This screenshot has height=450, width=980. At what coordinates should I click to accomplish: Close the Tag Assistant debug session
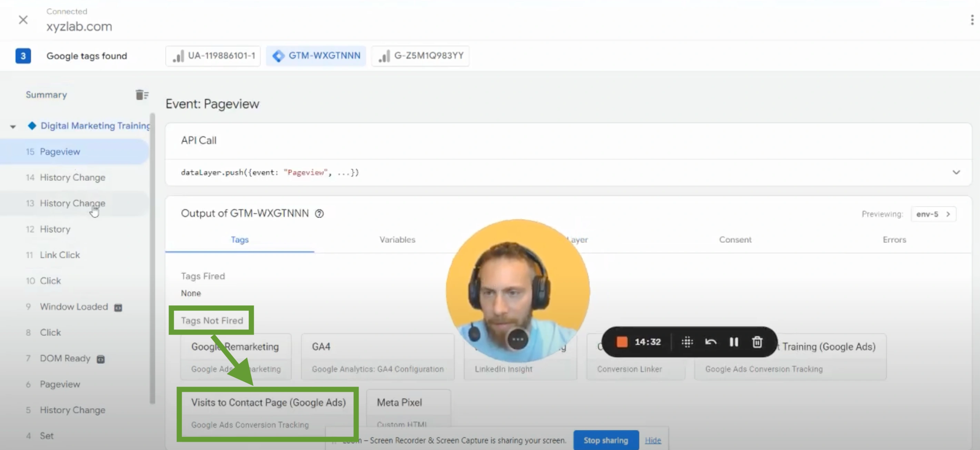[x=23, y=20]
